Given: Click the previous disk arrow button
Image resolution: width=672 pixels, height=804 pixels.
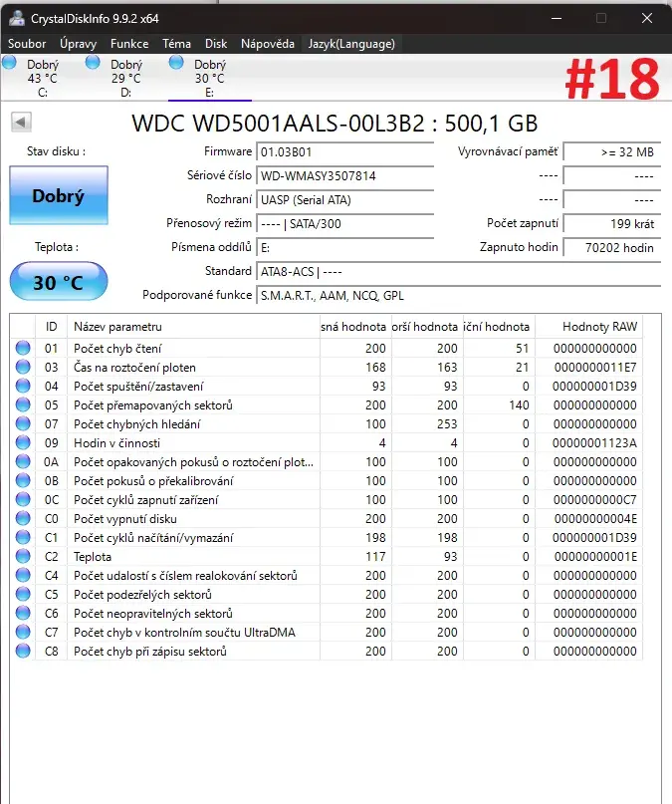Looking at the screenshot, I should 21,122.
